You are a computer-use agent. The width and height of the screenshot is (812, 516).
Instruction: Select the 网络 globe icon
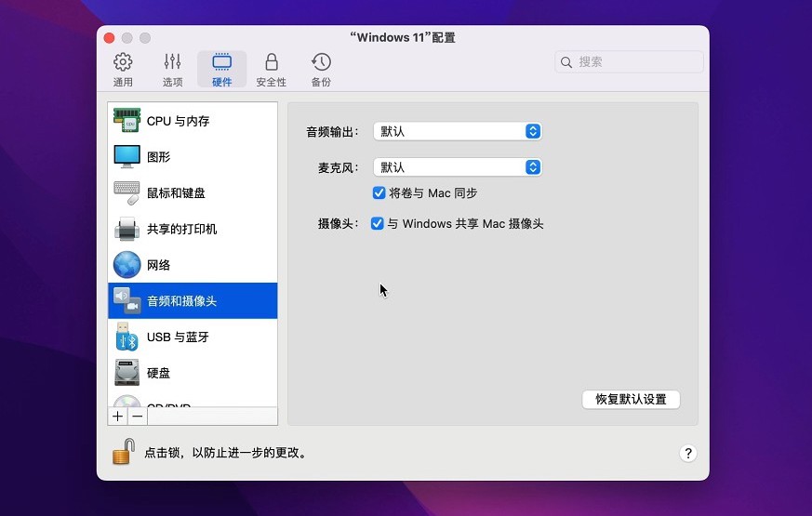tap(126, 265)
